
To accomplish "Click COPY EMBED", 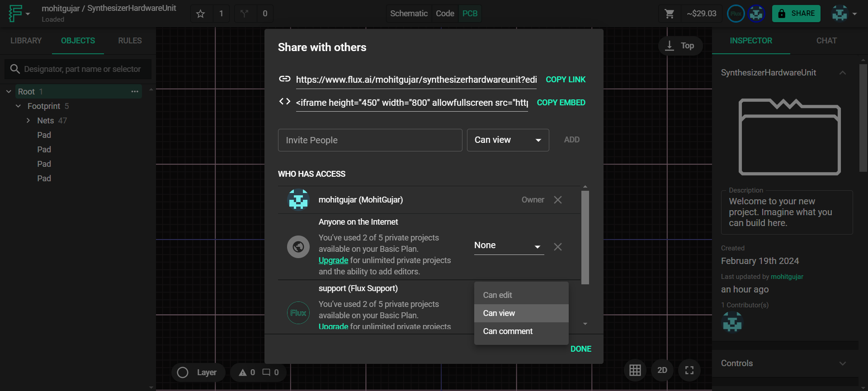I will 561,103.
